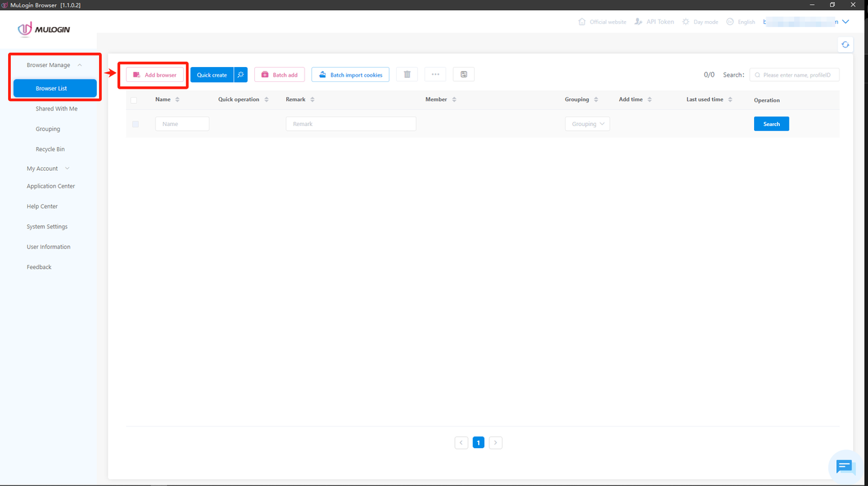Go to System Settings in sidebar

coord(47,226)
